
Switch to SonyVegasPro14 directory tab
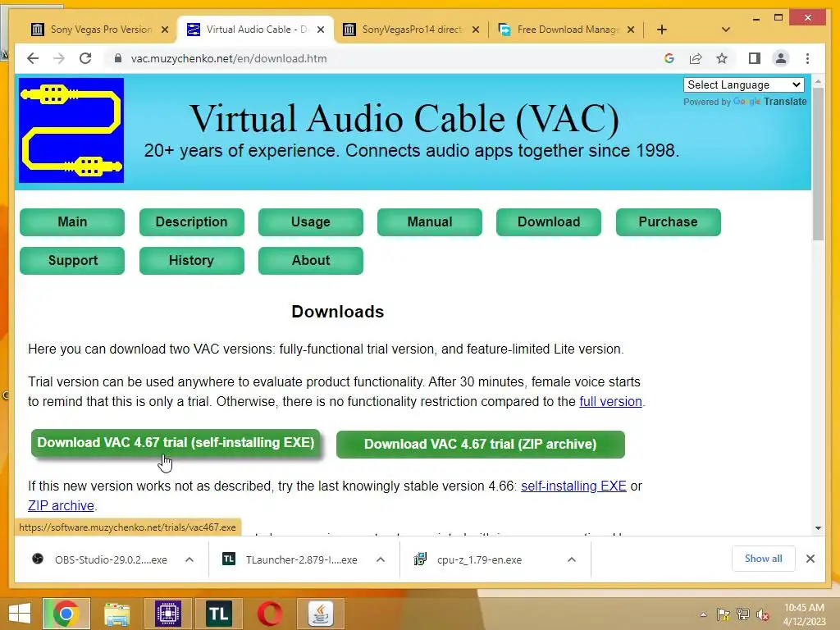tap(412, 30)
